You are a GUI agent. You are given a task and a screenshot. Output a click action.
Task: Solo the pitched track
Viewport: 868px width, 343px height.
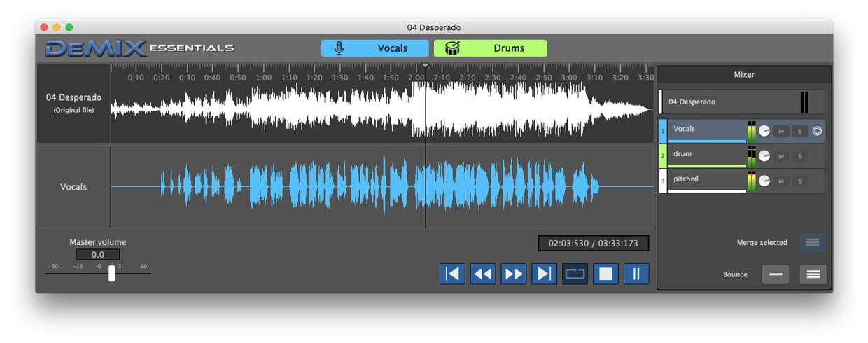(x=800, y=181)
